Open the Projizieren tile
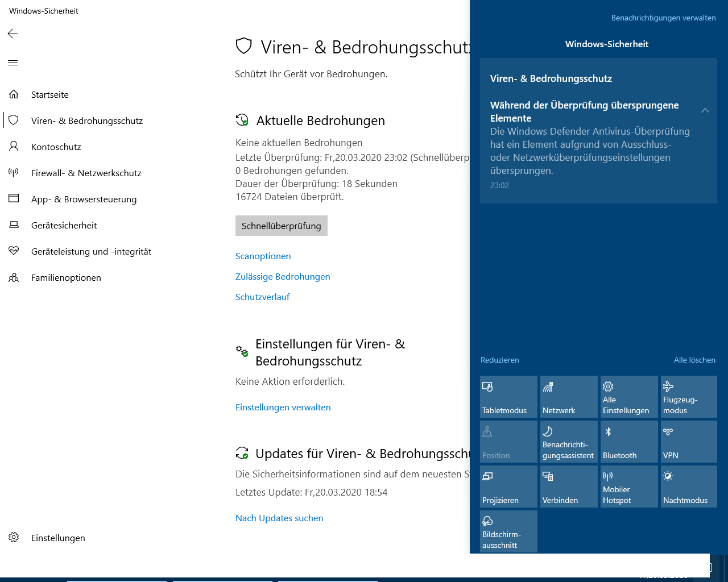Image resolution: width=728 pixels, height=582 pixels. click(x=508, y=487)
